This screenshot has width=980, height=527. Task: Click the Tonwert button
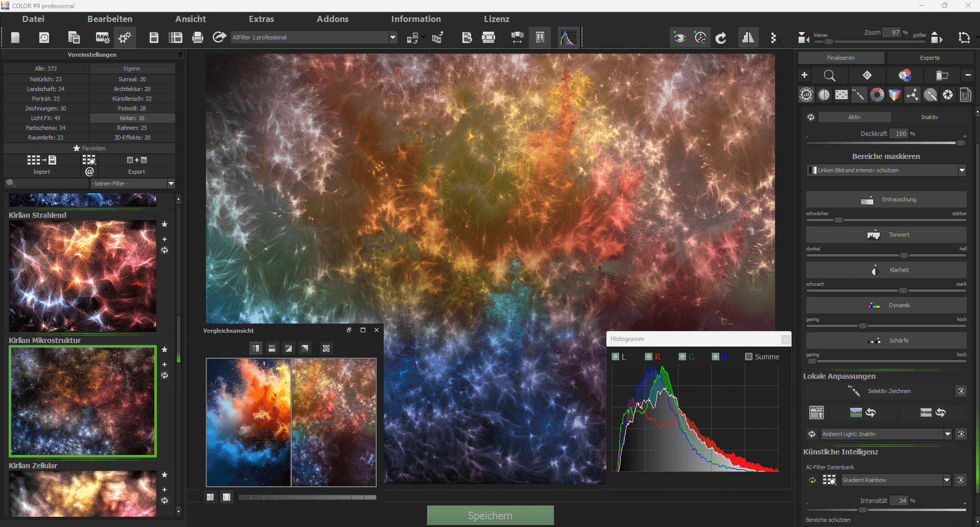pyautogui.click(x=886, y=235)
